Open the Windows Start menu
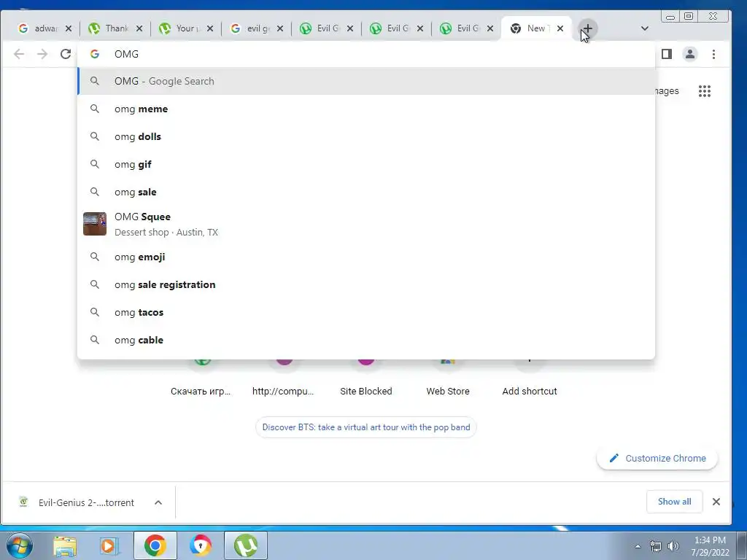 [20, 545]
